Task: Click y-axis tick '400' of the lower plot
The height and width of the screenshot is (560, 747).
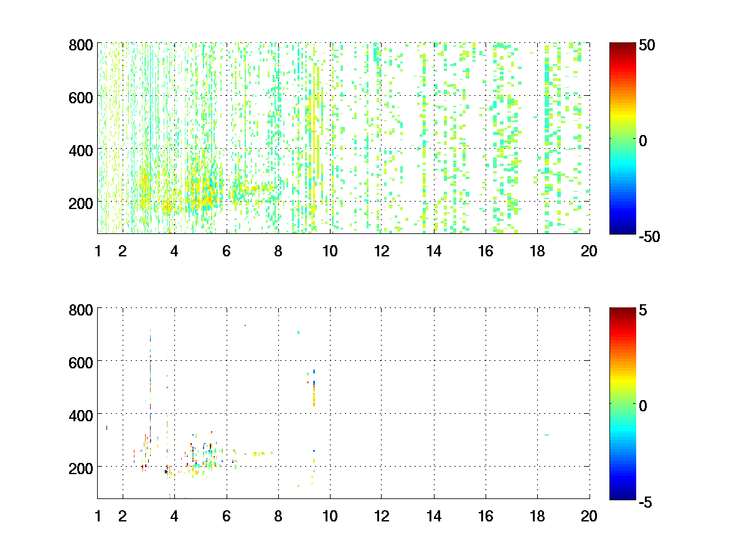Action: tap(80, 415)
